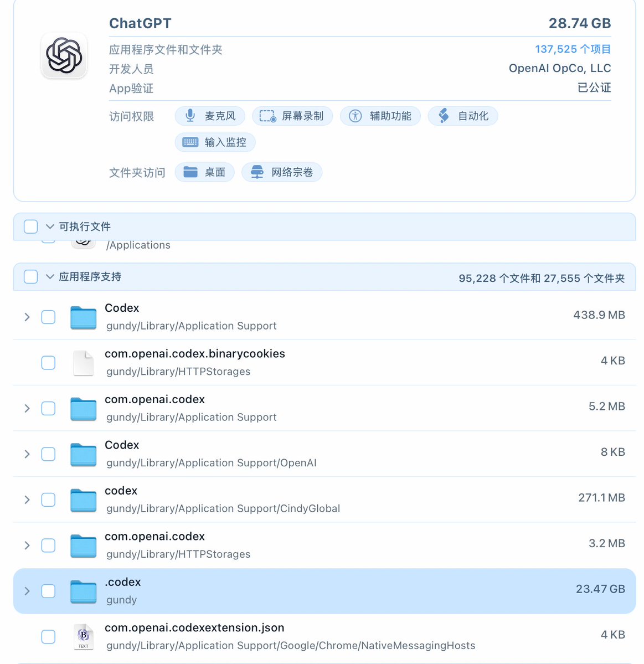The width and height of the screenshot is (644, 664).
Task: Click the automation icon in 自动化
Action: pyautogui.click(x=444, y=116)
